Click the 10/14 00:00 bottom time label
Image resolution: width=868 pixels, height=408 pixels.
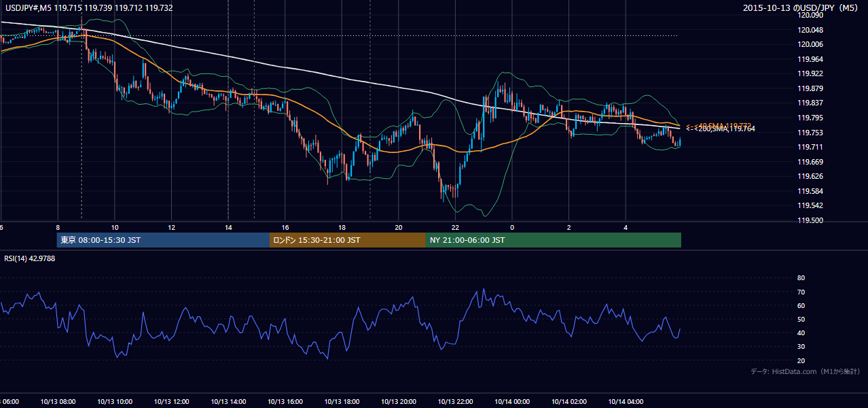click(512, 402)
